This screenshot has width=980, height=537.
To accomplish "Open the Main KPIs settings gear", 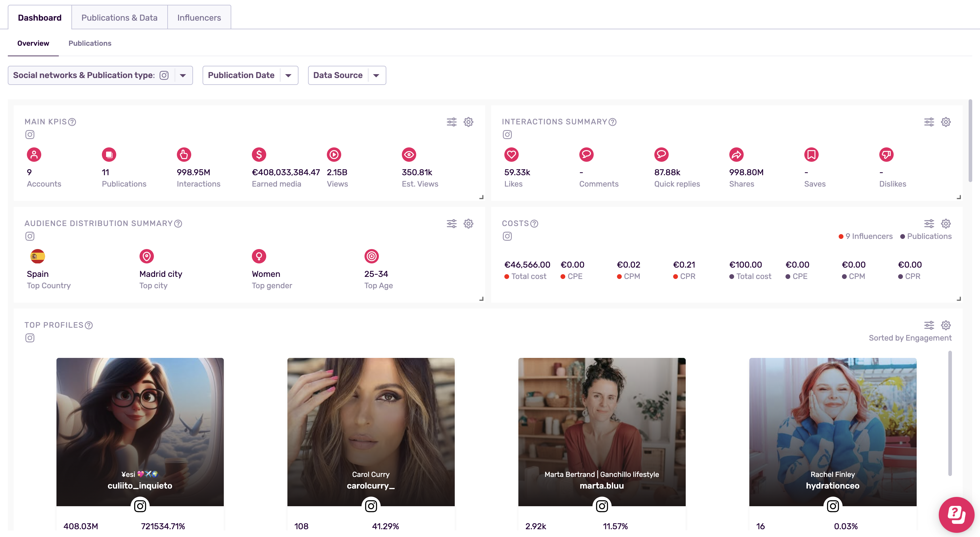I will click(469, 122).
